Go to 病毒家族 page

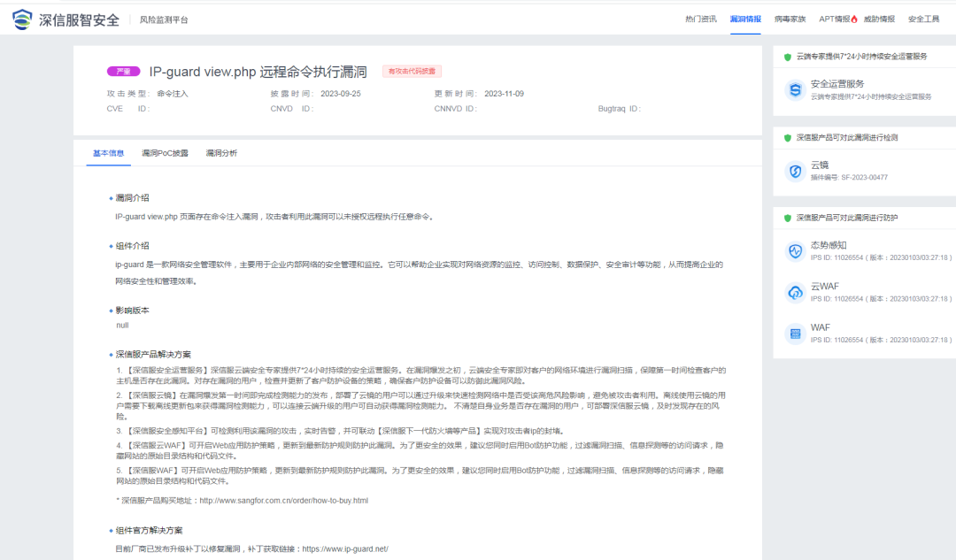click(x=790, y=19)
